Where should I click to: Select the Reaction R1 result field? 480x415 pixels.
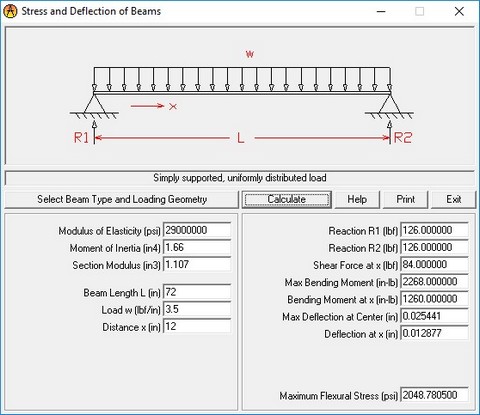pos(434,230)
